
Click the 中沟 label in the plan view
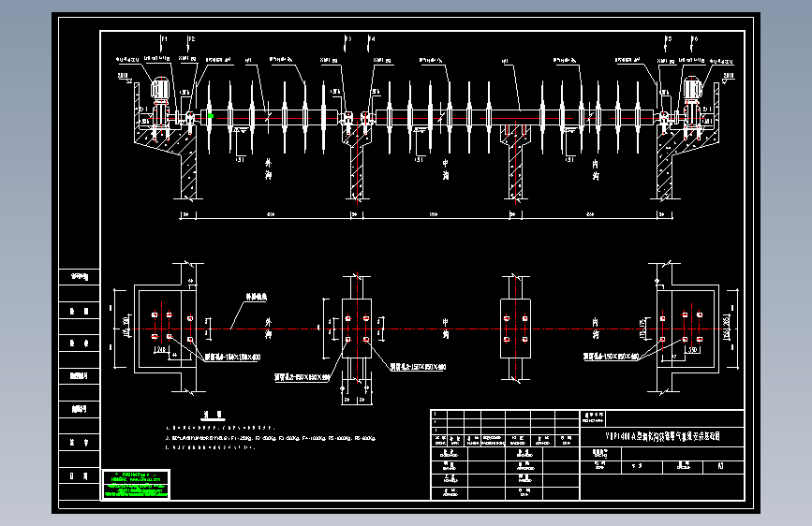click(x=446, y=329)
